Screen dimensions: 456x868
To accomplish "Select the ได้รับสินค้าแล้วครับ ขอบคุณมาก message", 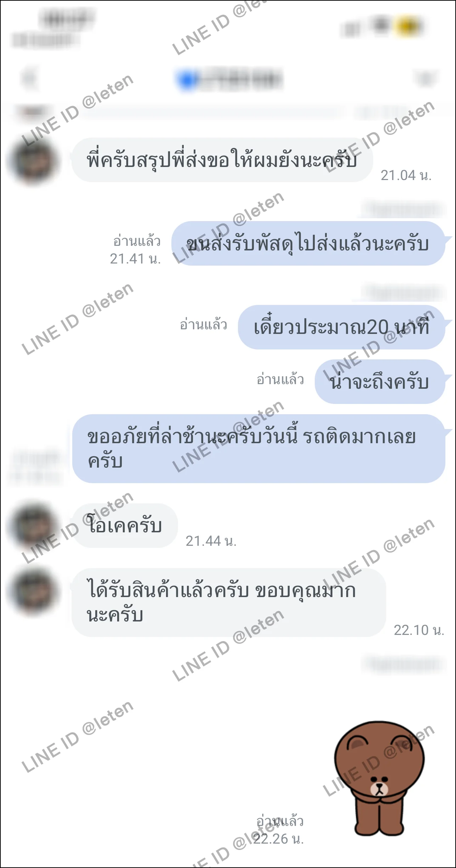I will (x=229, y=602).
